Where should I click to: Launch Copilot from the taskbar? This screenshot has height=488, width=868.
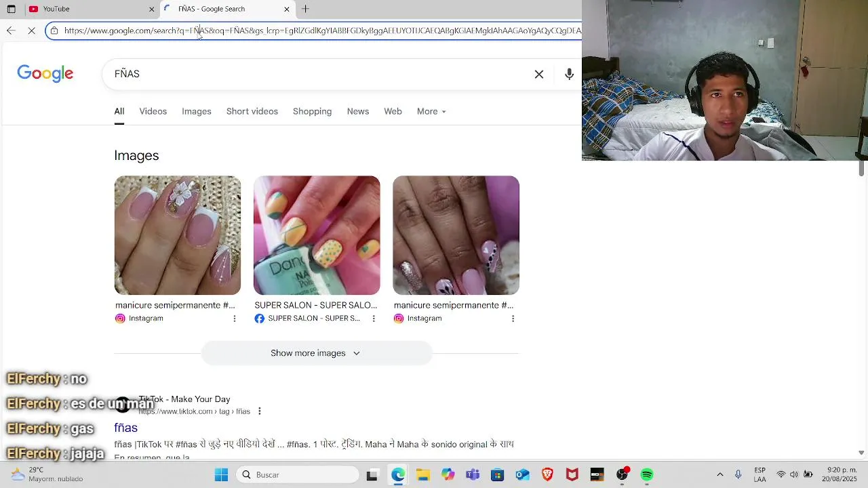tap(448, 474)
